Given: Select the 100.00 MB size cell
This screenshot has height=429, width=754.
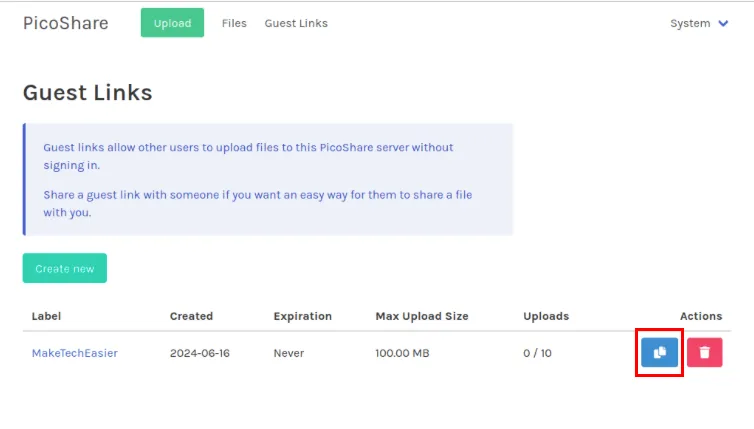Looking at the screenshot, I should coord(402,353).
